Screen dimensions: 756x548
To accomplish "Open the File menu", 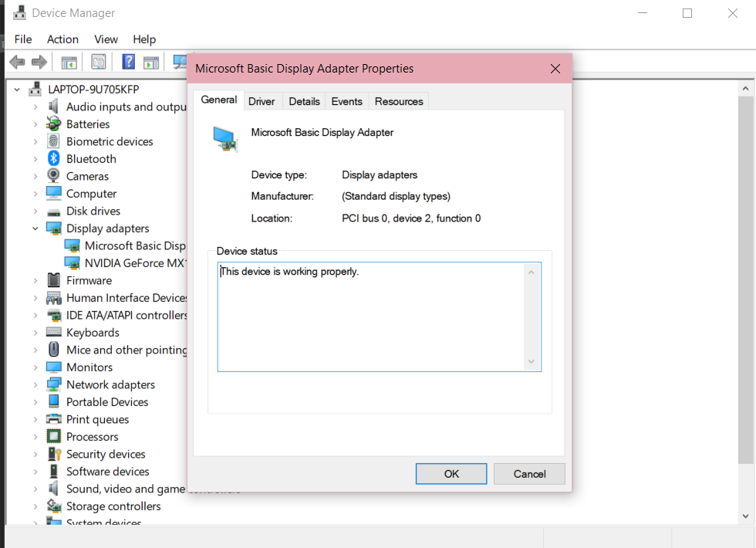I will 23,39.
